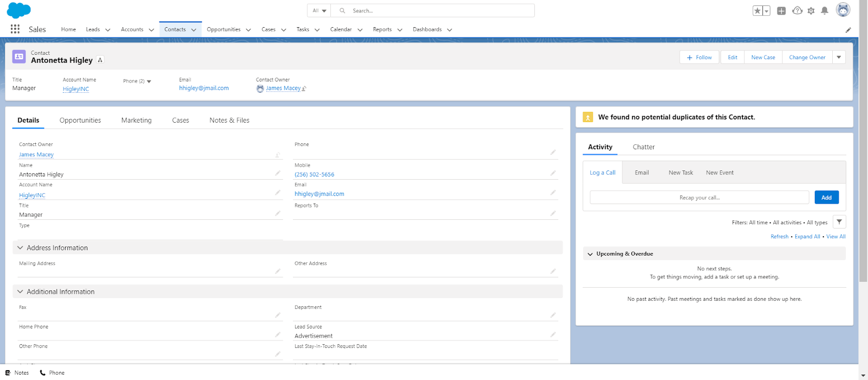Edit the Mobile field pencil icon

click(553, 173)
